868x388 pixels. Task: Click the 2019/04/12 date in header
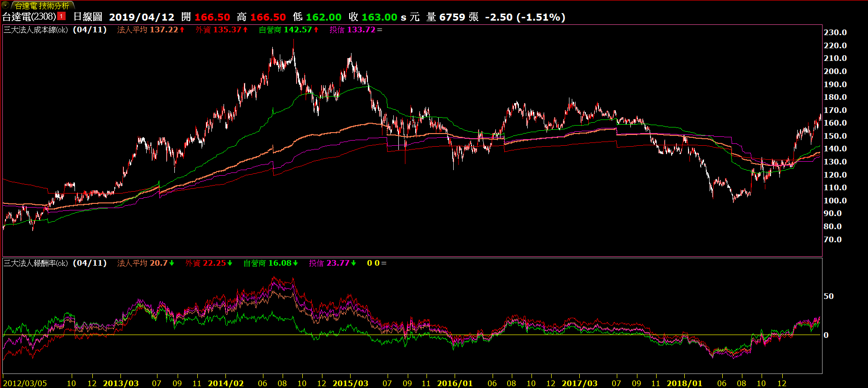[142, 17]
